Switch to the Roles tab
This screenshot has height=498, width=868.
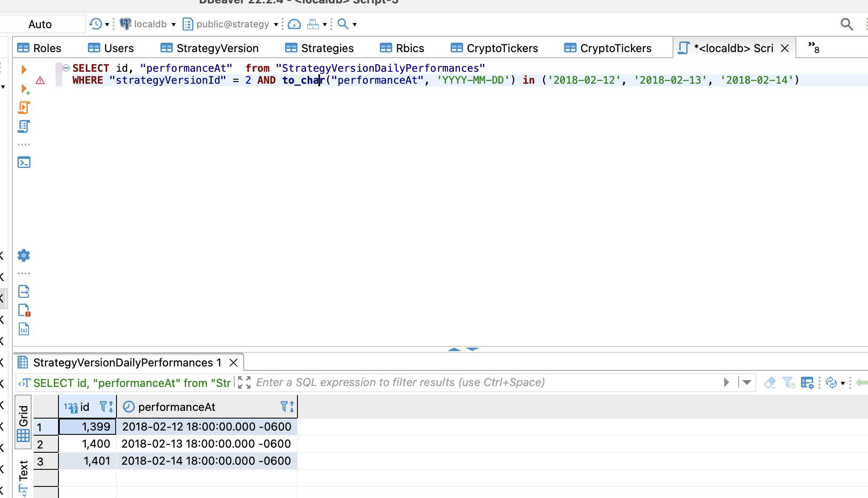click(x=39, y=48)
